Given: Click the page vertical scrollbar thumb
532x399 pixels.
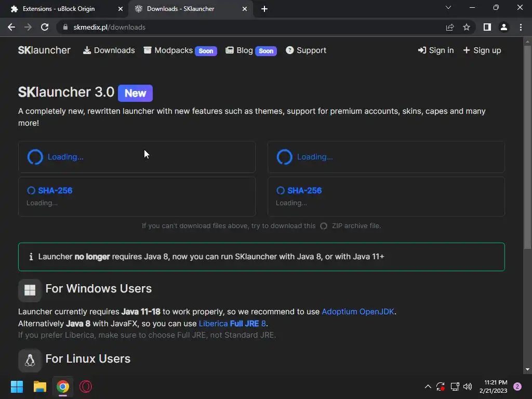Looking at the screenshot, I should [x=527, y=147].
